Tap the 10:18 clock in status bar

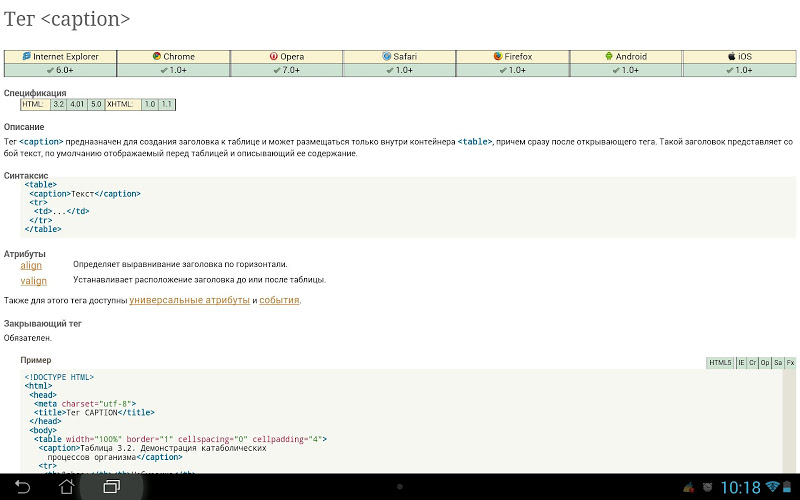point(740,488)
